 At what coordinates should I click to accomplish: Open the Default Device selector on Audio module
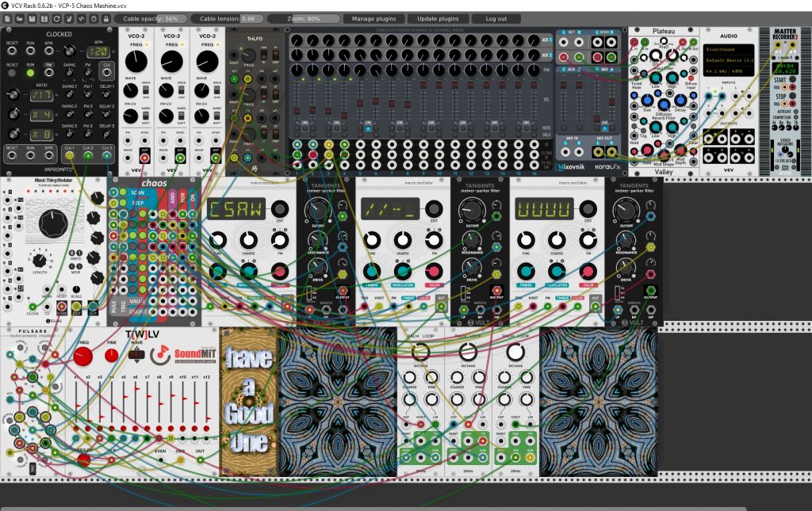point(728,60)
